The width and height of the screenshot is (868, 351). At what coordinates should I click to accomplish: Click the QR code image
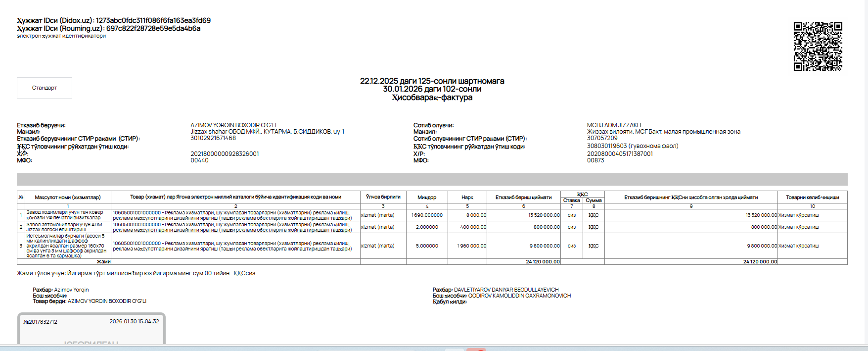(818, 47)
